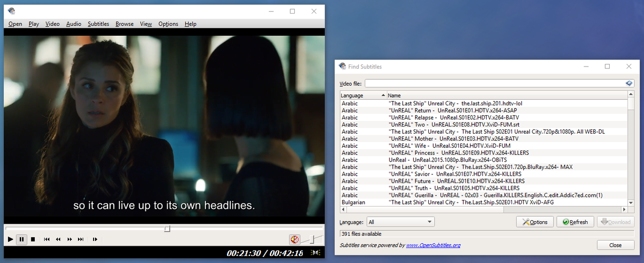Select the Bulgarian Last Ship XviD-AFG row
The height and width of the screenshot is (263, 644).
pos(484,202)
